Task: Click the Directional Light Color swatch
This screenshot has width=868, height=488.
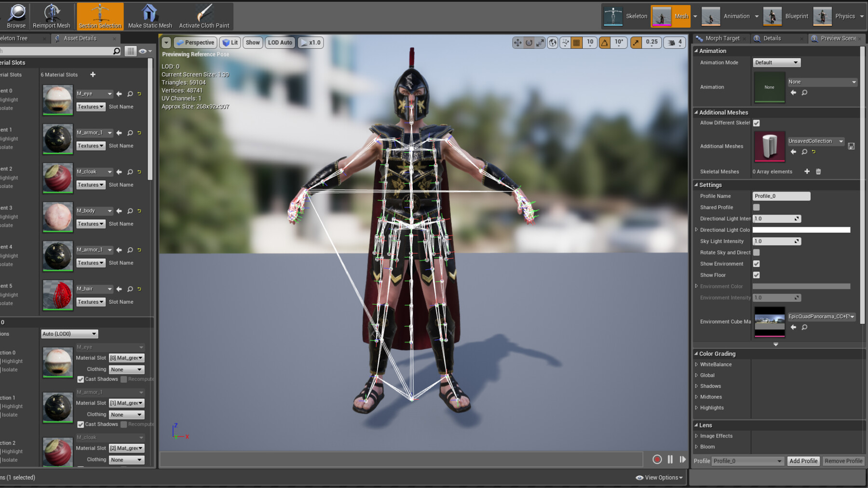Action: pos(801,230)
